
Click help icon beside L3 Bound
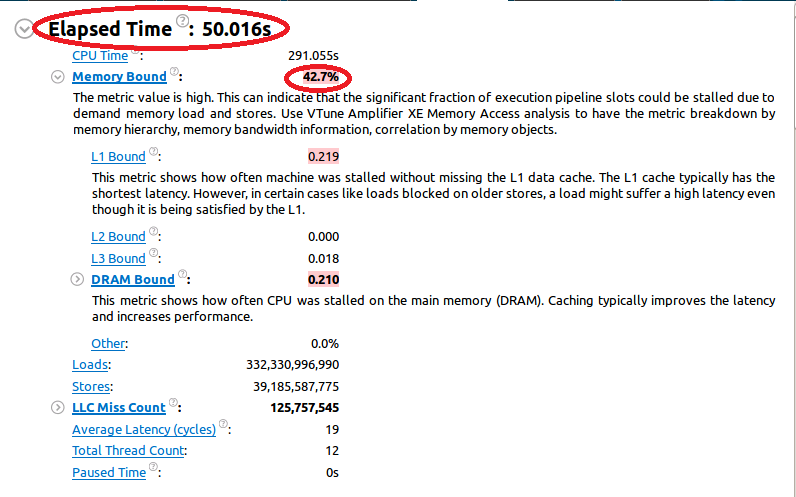click(x=153, y=253)
